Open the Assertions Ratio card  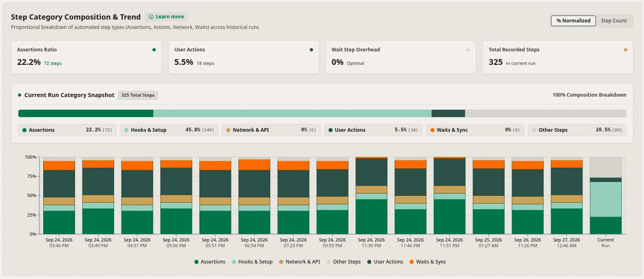[x=86, y=57]
